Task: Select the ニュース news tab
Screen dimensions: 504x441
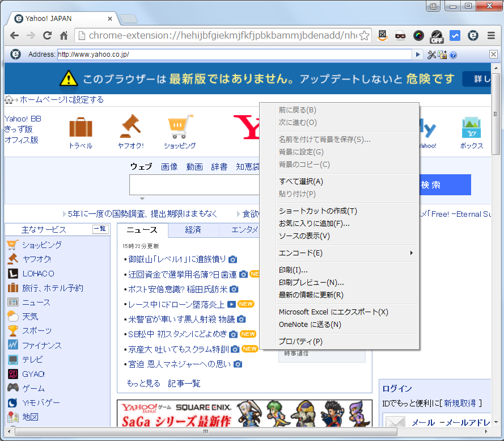Action: [x=142, y=230]
